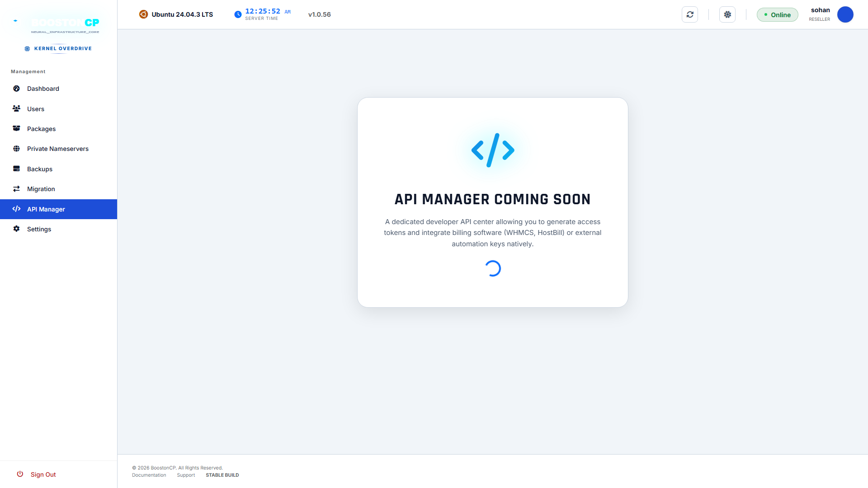Viewport: 868px width, 488px height.
Task: Click the Users group icon
Action: pyautogui.click(x=17, y=108)
